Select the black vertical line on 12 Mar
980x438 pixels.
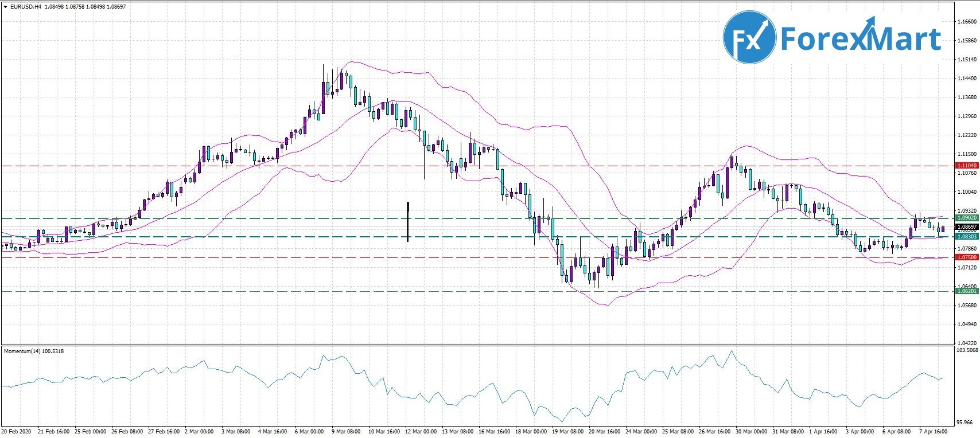(x=407, y=222)
